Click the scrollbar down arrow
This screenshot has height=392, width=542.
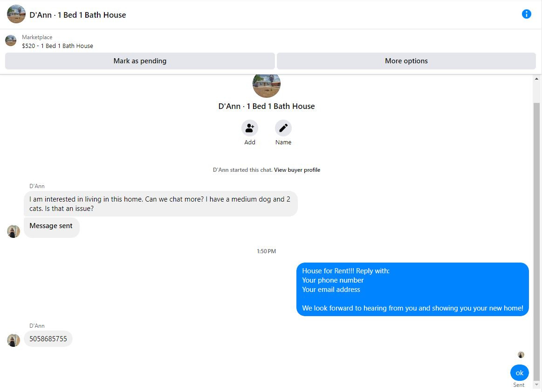536,385
